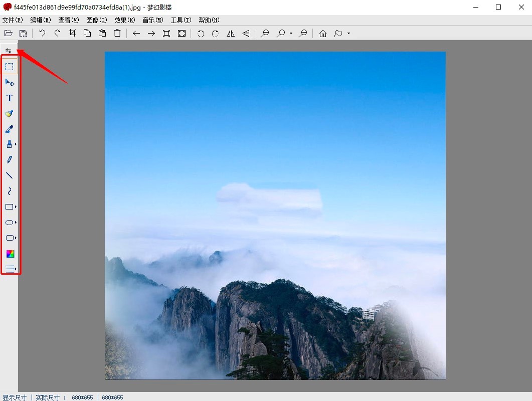Minimize the 梦幻影楼 window
532x401 pixels.
point(476,7)
